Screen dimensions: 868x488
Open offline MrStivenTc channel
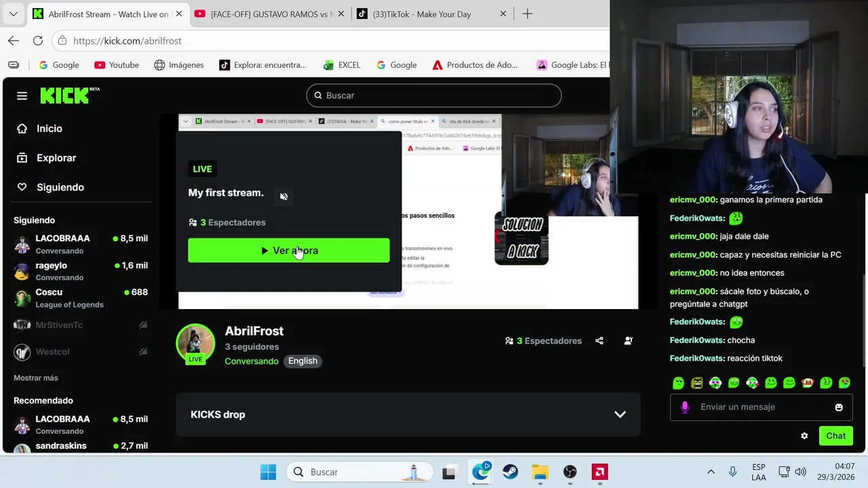pos(81,325)
